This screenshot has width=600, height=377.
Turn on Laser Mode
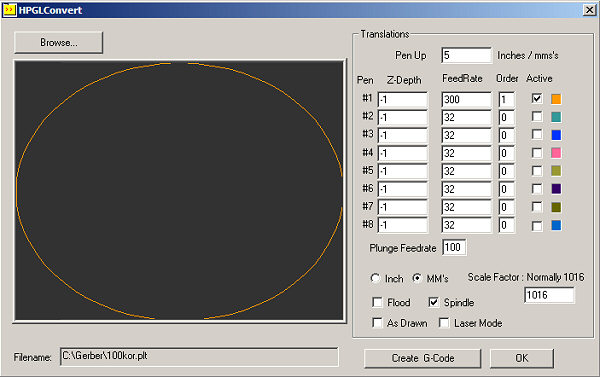point(444,323)
